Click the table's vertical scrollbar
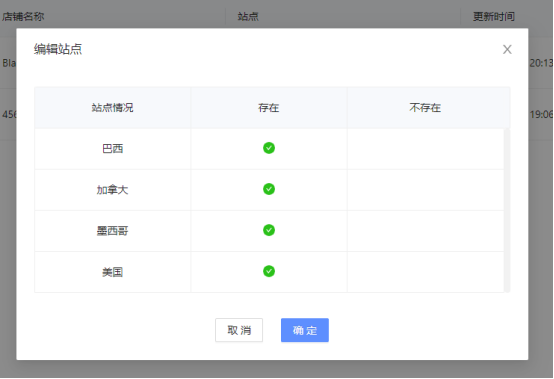Screen dimensions: 554x379 (507, 210)
